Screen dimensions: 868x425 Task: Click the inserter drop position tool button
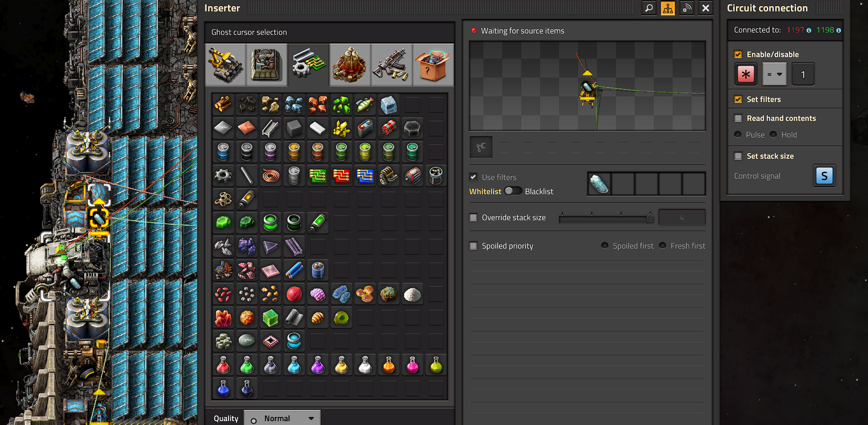click(x=481, y=147)
